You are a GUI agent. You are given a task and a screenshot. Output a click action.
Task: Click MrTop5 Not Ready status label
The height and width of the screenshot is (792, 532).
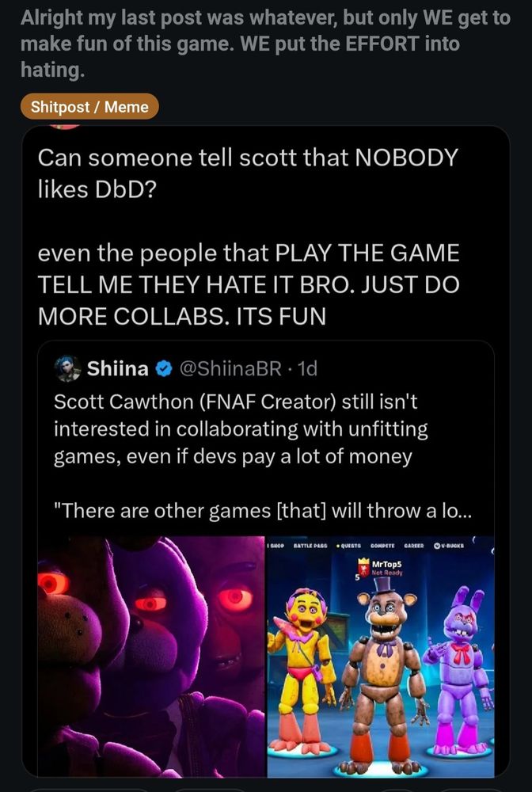(387, 573)
